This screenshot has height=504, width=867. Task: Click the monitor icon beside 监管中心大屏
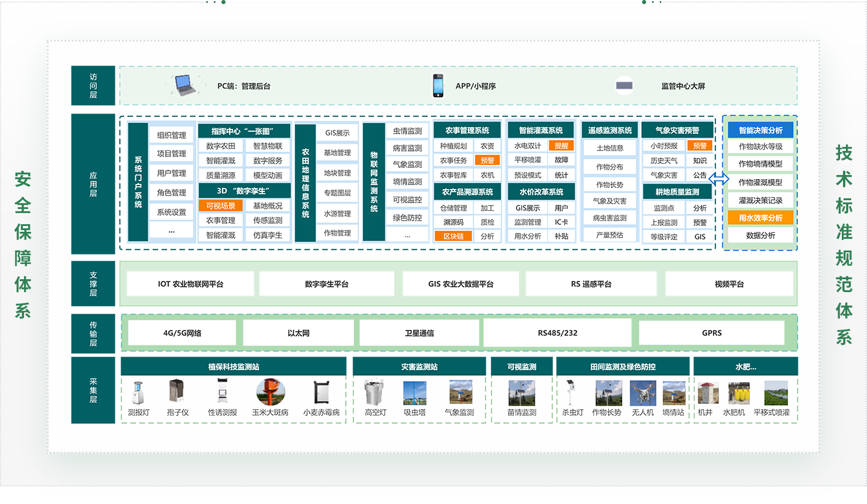point(624,85)
